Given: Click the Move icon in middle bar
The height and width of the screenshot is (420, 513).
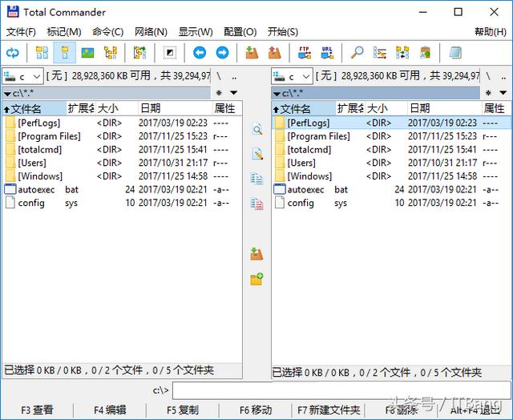Looking at the screenshot, I should (x=257, y=204).
